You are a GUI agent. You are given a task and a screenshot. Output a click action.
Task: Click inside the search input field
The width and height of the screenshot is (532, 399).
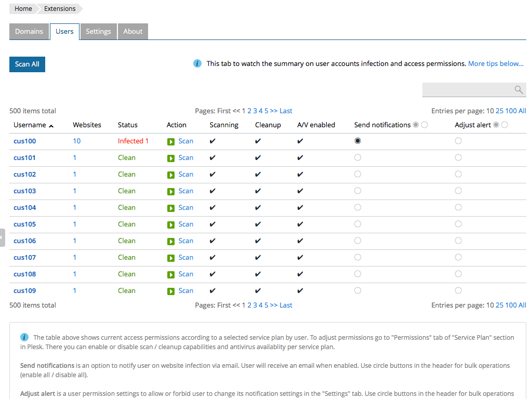tap(468, 89)
